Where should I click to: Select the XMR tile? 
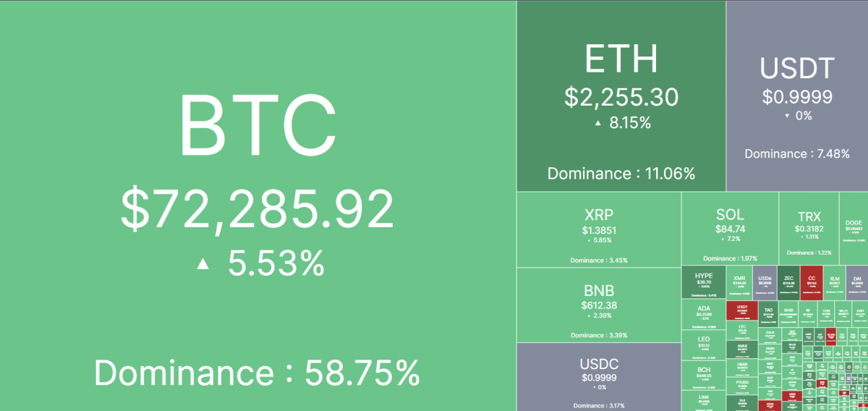click(739, 283)
